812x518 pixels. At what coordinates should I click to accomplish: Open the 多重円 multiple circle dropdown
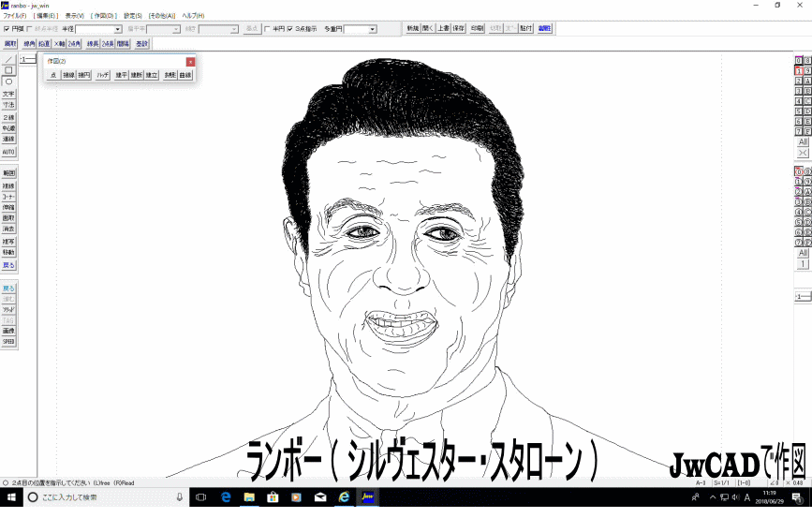coord(373,30)
